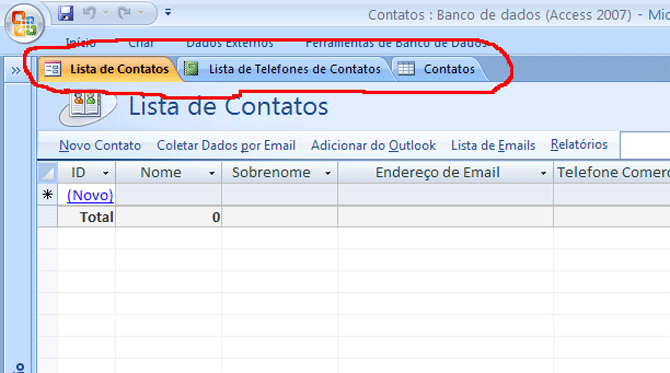The image size is (670, 373).
Task: Click the Lista de Contatos form icon
Action: [x=53, y=69]
